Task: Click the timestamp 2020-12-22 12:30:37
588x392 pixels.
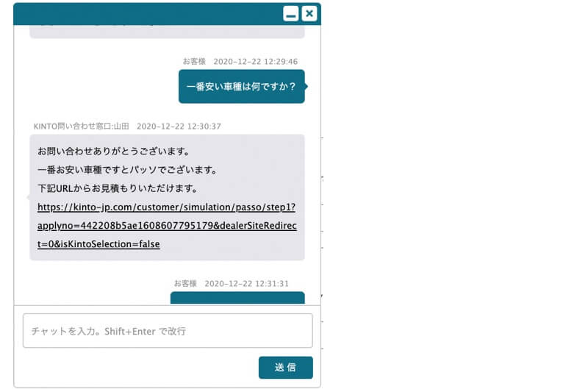Action: [x=179, y=126]
